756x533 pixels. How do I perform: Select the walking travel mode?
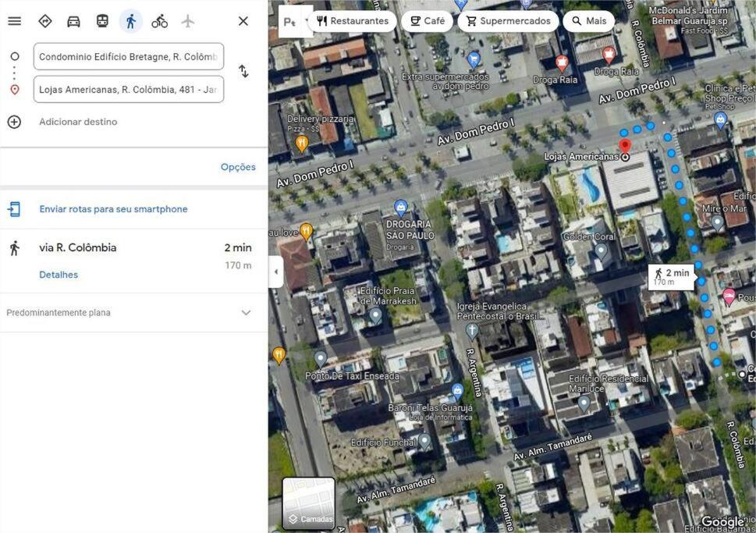(x=130, y=21)
